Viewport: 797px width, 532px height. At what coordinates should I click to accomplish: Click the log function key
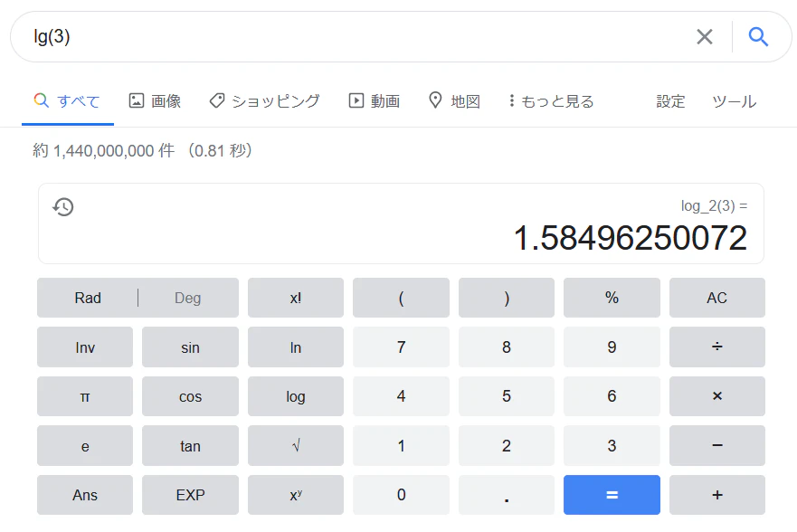[x=296, y=396]
